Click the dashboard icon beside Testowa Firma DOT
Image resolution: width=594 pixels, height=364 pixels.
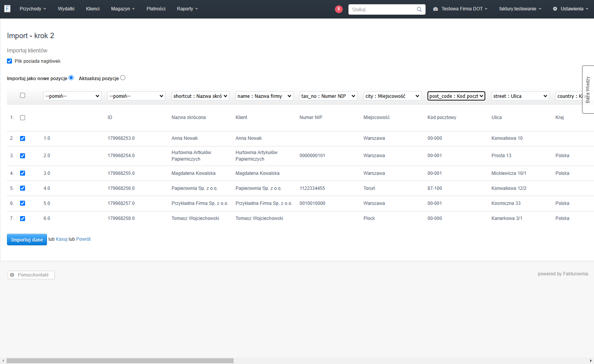pos(436,9)
